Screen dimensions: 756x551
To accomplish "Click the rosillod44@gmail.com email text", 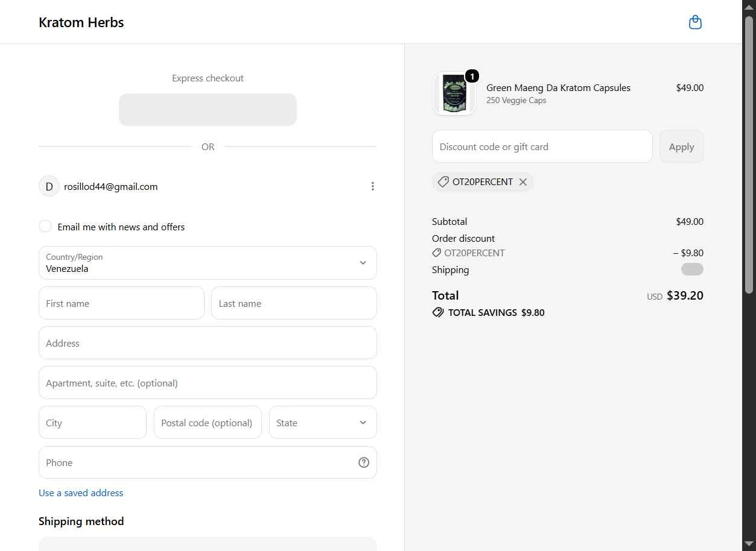I will tap(110, 186).
